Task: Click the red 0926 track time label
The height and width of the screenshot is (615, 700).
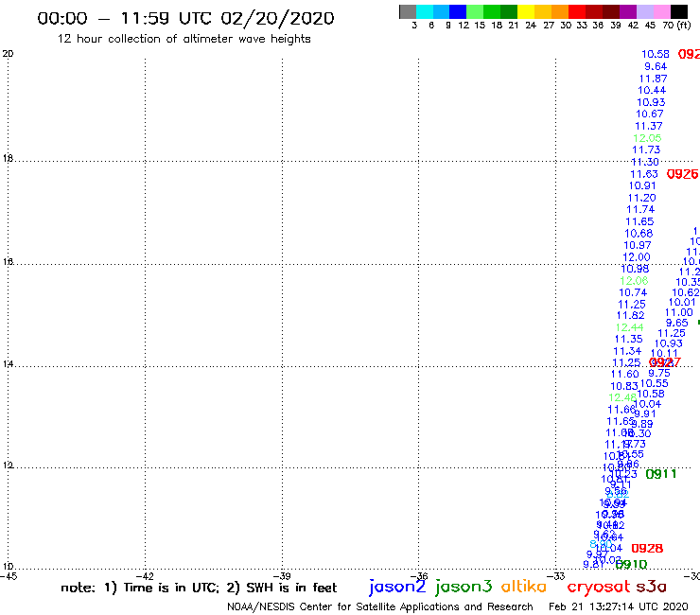Action: point(682,174)
